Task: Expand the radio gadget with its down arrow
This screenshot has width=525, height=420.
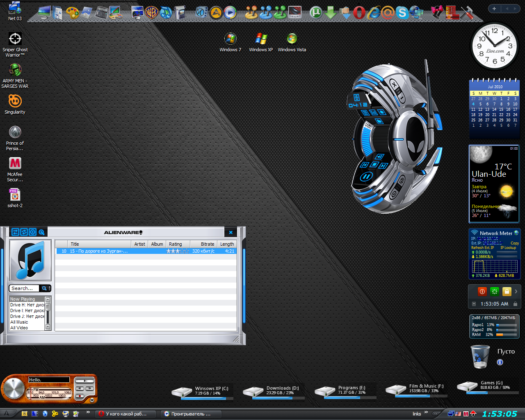Action: (92, 400)
